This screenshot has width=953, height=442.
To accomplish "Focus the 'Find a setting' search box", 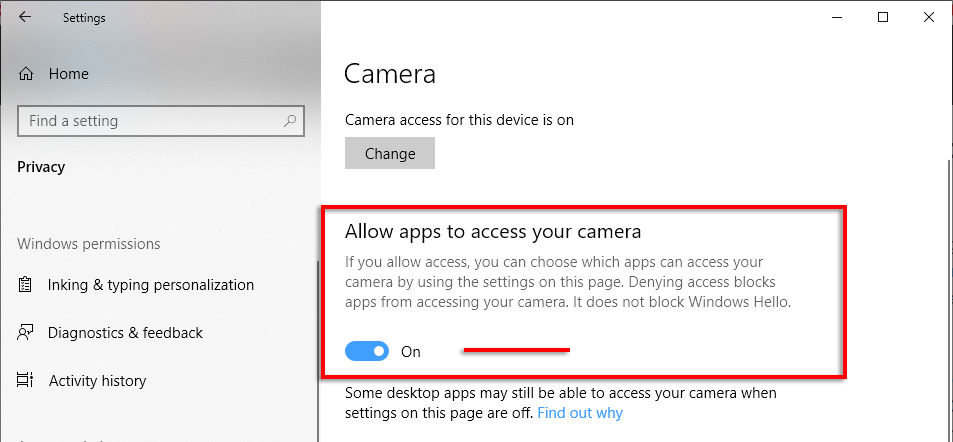I will (150, 121).
